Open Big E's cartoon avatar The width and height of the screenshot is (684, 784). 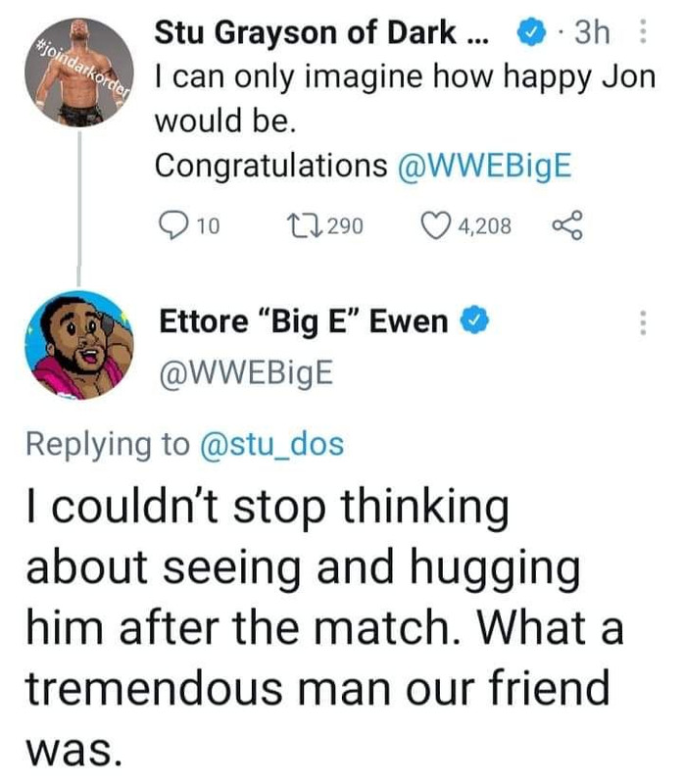click(79, 345)
